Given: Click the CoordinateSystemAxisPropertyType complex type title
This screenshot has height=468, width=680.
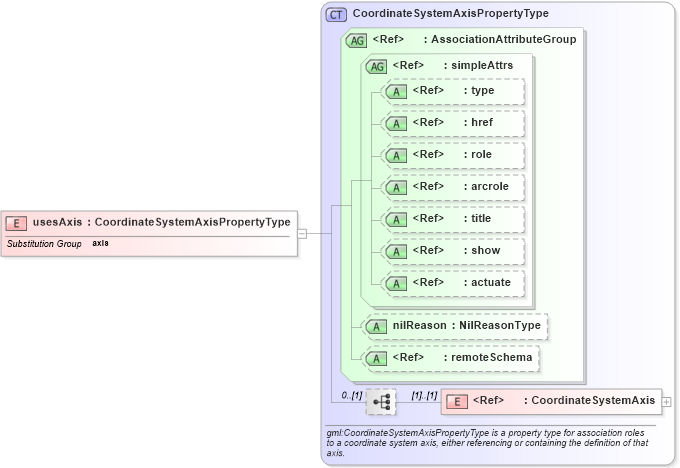Looking at the screenshot, I should [451, 13].
